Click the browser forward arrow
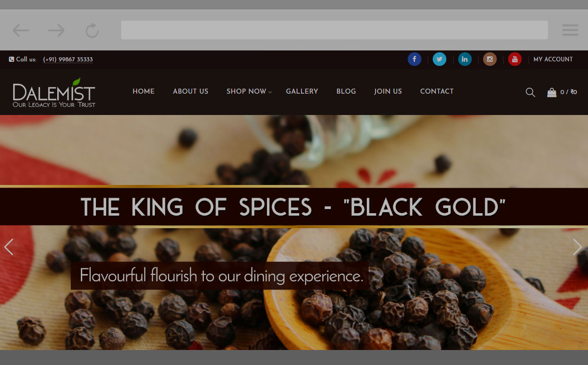Screen dimensions: 588x365 pos(56,30)
